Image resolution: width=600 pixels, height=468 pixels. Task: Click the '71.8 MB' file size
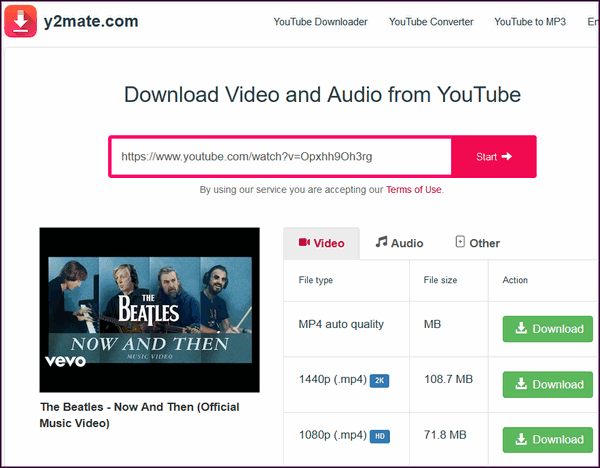pyautogui.click(x=445, y=435)
